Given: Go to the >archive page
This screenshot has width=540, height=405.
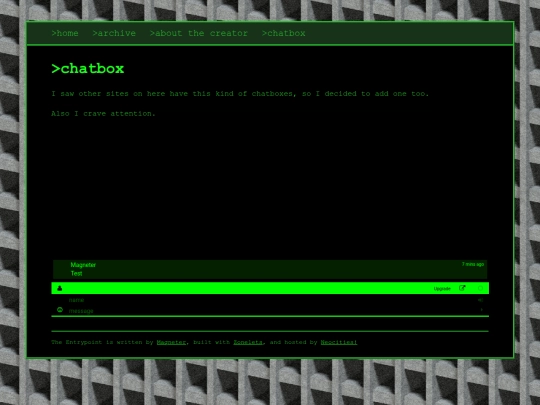Looking at the screenshot, I should pyautogui.click(x=114, y=33).
